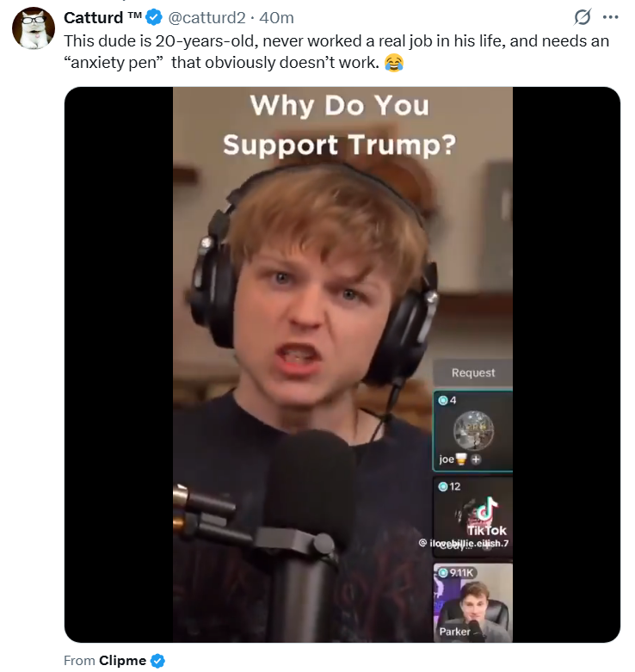Select Parker's guest video tile
The image size is (635, 672).
click(473, 602)
